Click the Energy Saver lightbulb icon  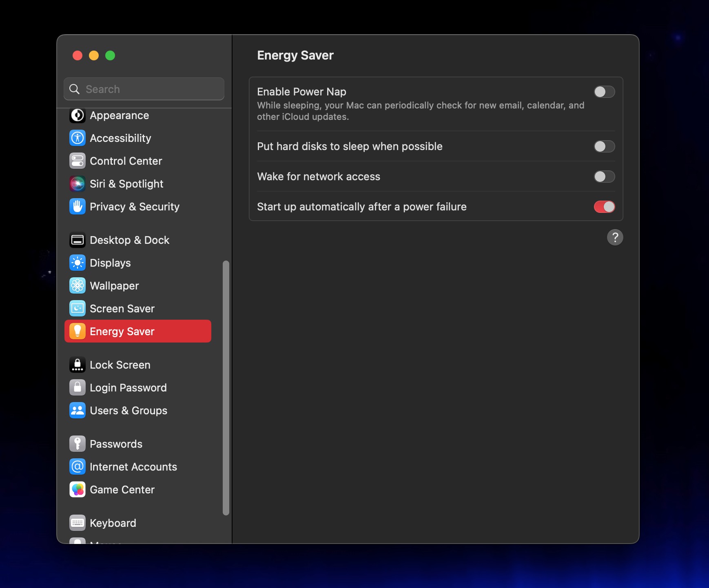click(78, 332)
